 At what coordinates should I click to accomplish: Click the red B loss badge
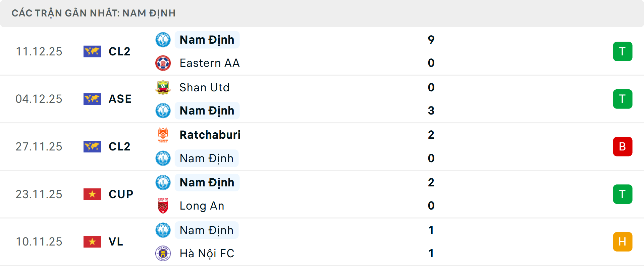[623, 146]
